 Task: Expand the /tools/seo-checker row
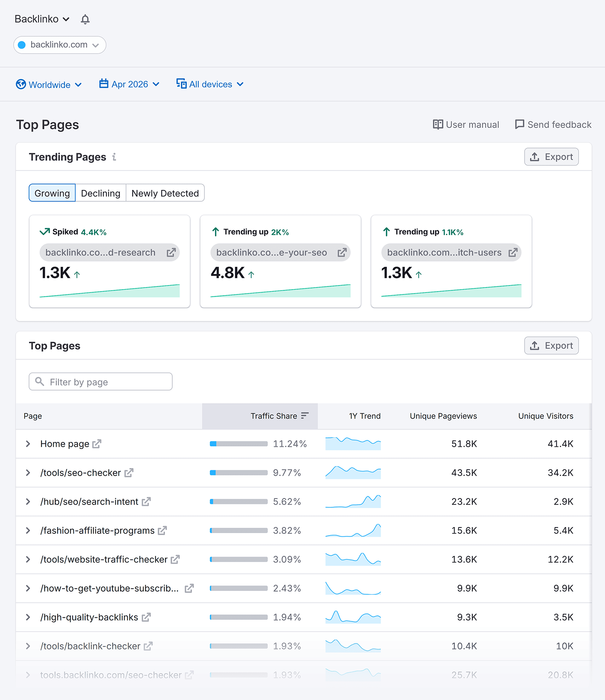28,473
